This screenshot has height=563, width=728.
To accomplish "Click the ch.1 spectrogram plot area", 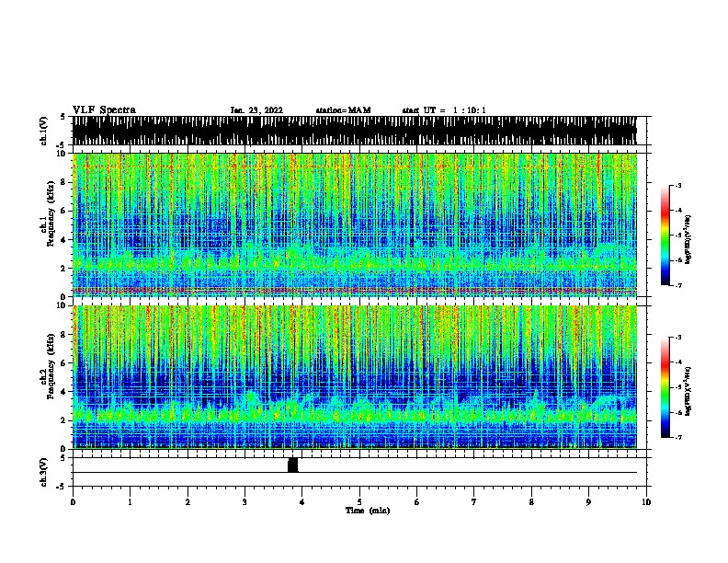I will (355, 224).
